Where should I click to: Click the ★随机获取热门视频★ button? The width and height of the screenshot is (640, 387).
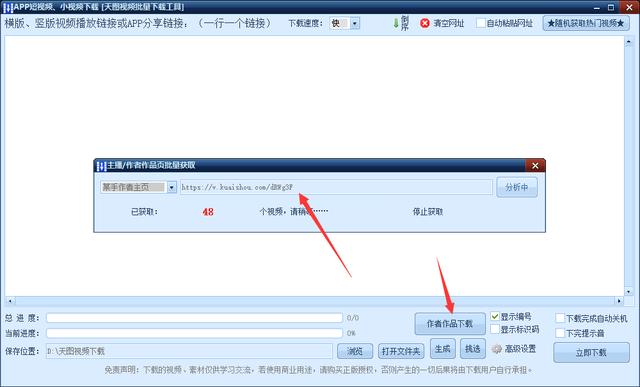pyautogui.click(x=586, y=23)
